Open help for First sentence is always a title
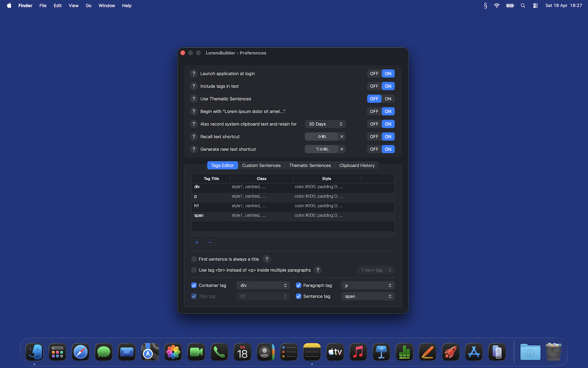This screenshot has width=588, height=368. [x=267, y=259]
